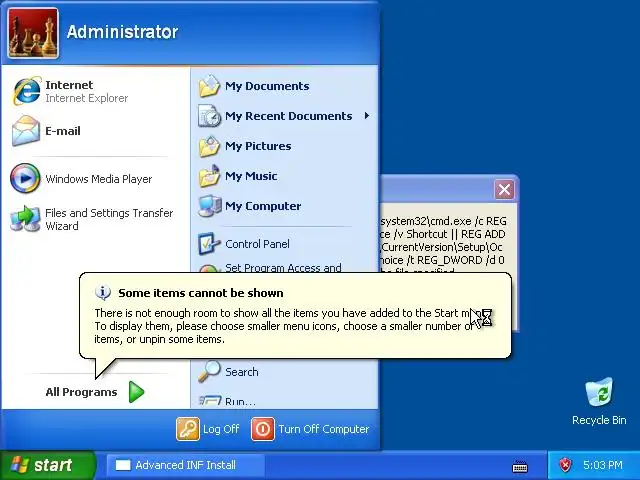The height and width of the screenshot is (480, 640).
Task: Click the start button
Action: 47,465
